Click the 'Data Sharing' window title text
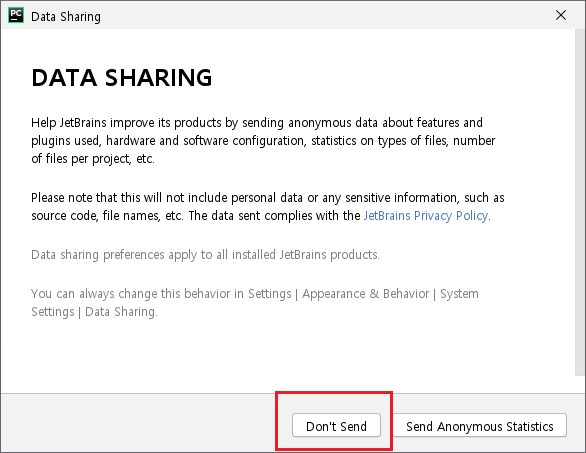Image resolution: width=586 pixels, height=453 pixels. pyautogui.click(x=66, y=17)
